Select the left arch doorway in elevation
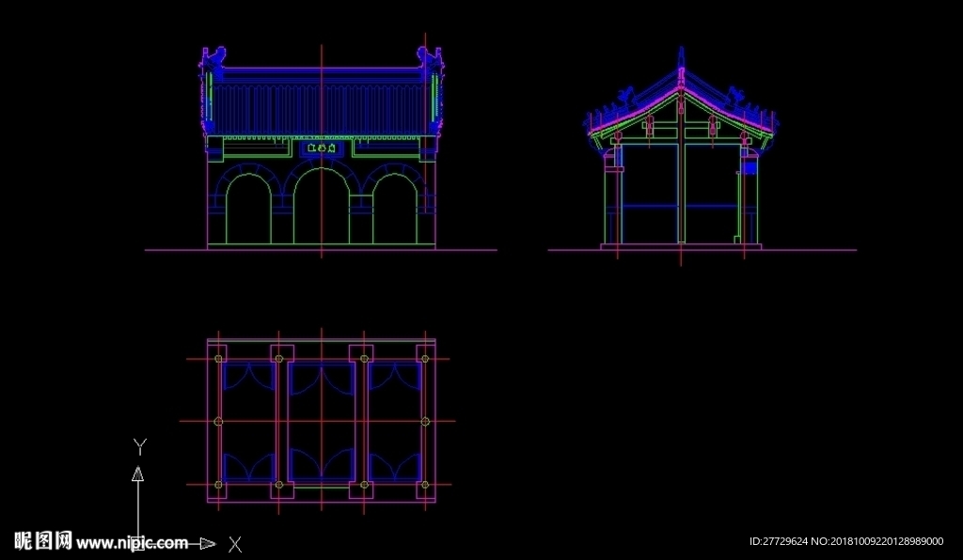 click(x=248, y=210)
